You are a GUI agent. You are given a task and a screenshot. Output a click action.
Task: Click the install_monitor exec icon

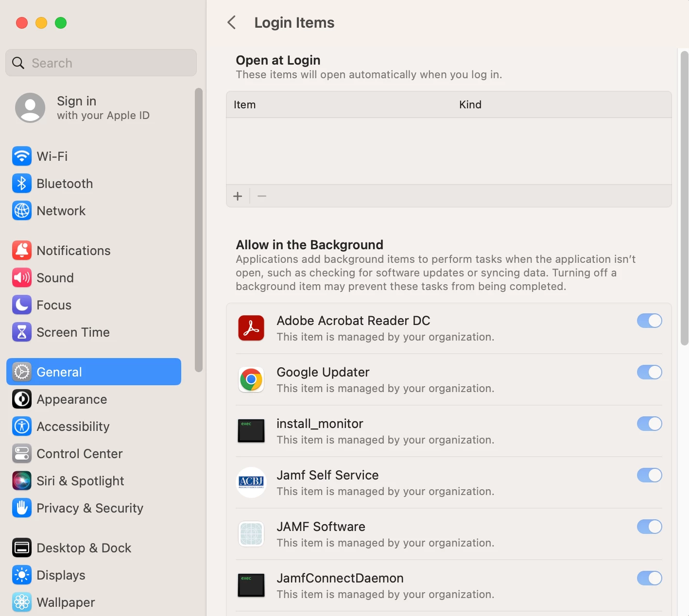click(251, 431)
